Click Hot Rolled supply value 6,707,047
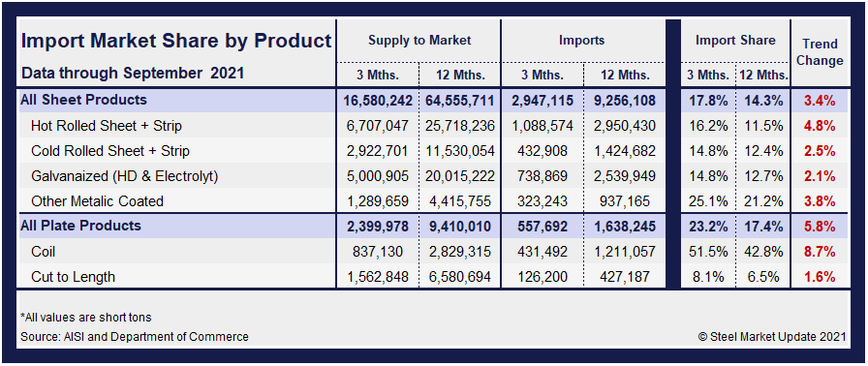868x366 pixels. point(378,126)
